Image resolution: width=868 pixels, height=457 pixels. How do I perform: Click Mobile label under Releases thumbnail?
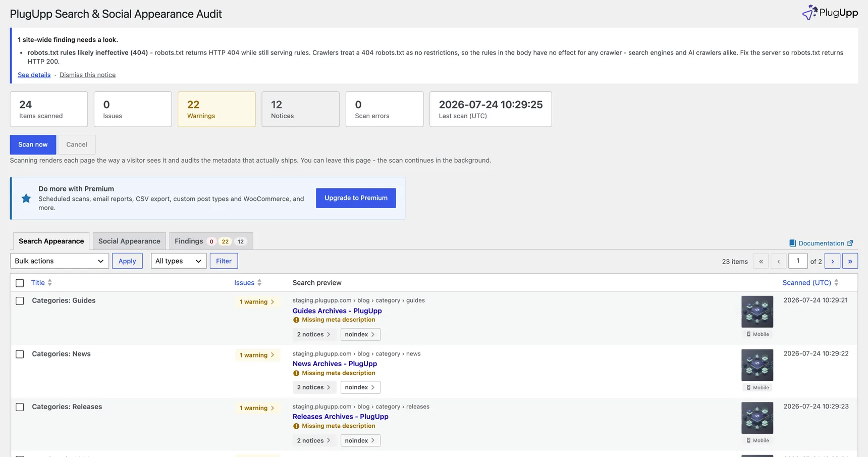[x=757, y=441]
